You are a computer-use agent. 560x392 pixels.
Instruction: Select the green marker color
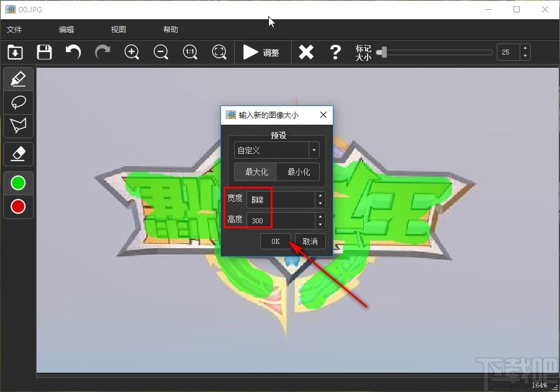[18, 183]
